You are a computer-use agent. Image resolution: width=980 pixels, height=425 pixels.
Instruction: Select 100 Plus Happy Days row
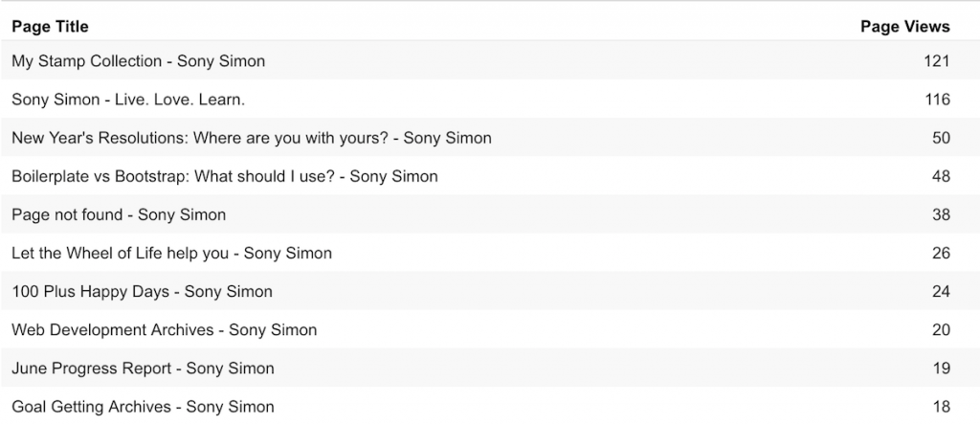490,291
